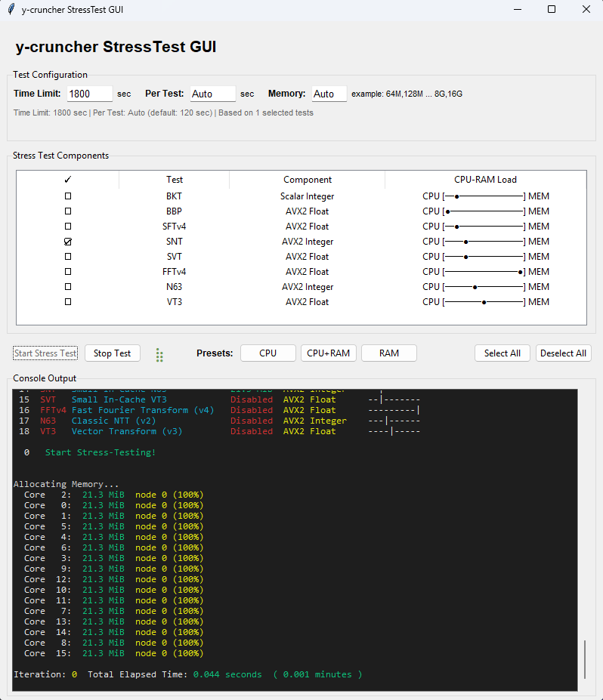
Task: Toggle the SFTv4 test checkbox
Action: coord(68,227)
